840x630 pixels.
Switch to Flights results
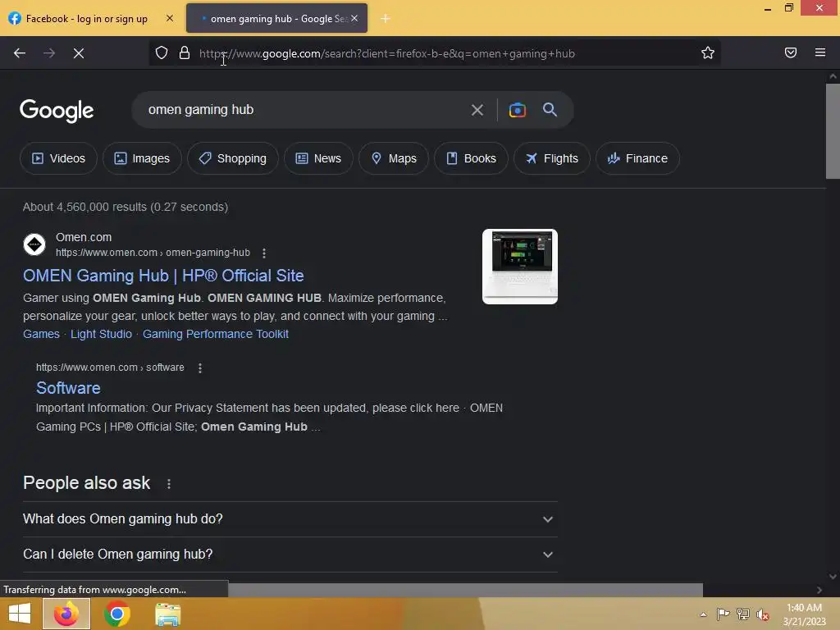[552, 158]
